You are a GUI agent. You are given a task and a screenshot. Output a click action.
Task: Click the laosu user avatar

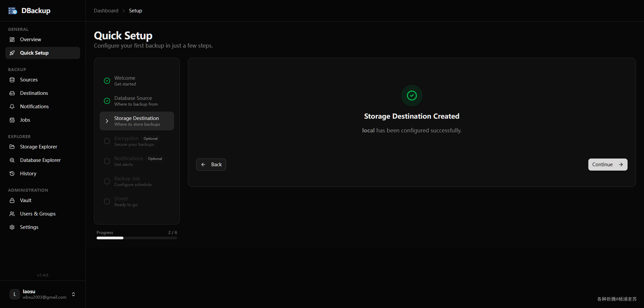[x=15, y=294]
